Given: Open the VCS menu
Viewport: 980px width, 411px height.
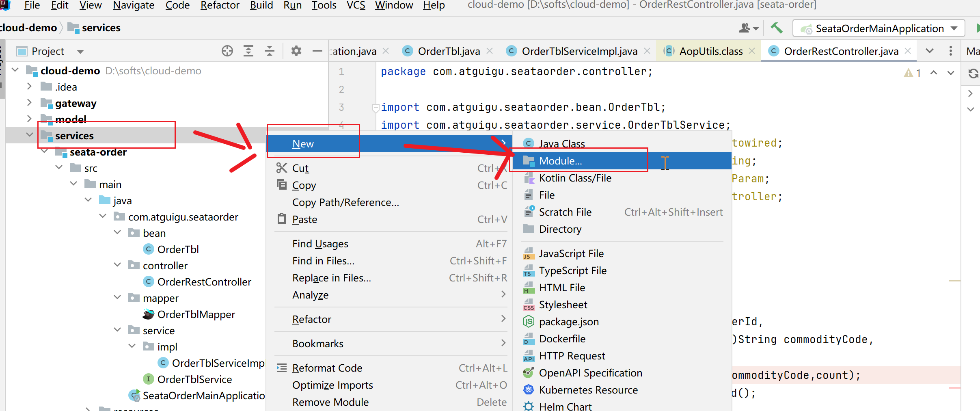Looking at the screenshot, I should tap(356, 6).
